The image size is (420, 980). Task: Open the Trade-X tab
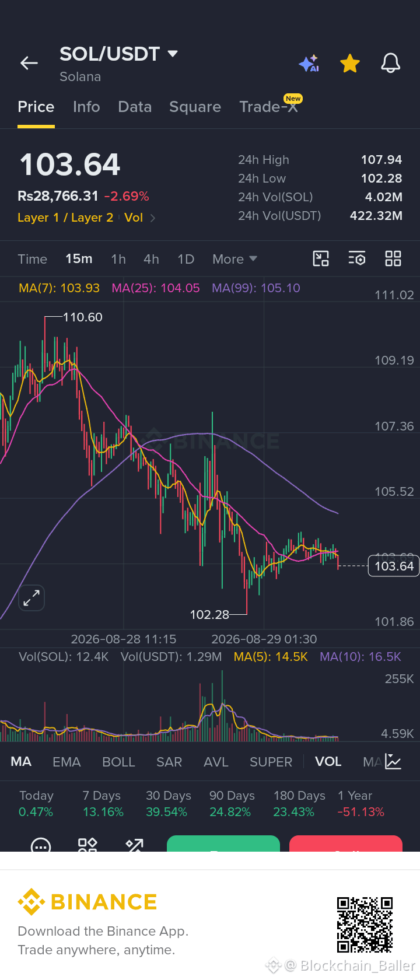coord(269,107)
